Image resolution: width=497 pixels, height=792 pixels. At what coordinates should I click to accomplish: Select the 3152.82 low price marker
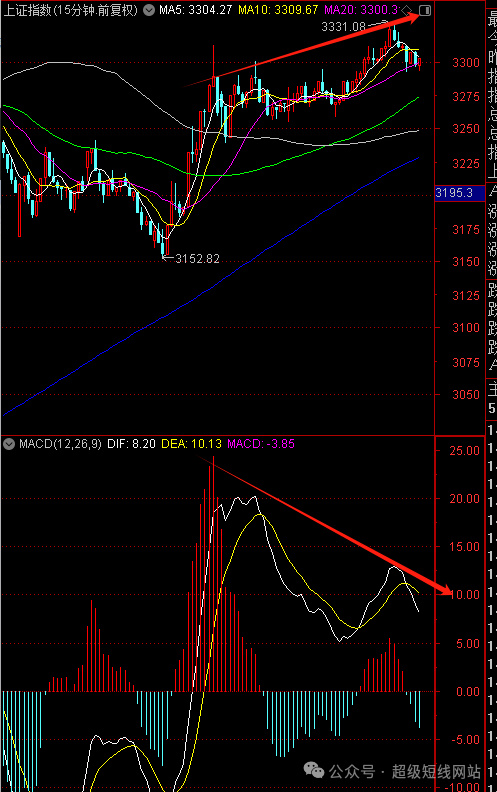(197, 259)
